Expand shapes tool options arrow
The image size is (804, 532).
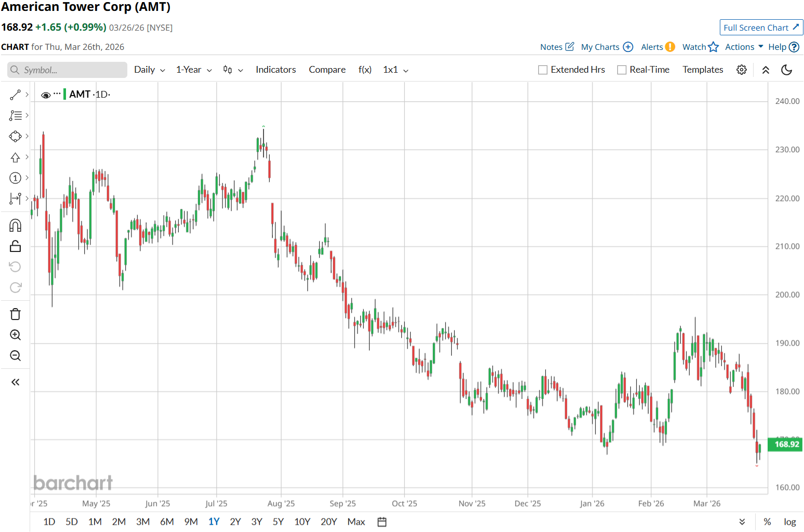(27, 136)
